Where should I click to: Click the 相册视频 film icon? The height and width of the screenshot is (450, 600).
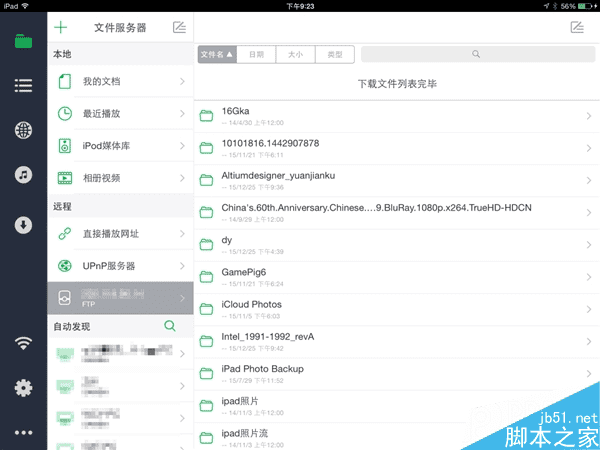tap(65, 178)
